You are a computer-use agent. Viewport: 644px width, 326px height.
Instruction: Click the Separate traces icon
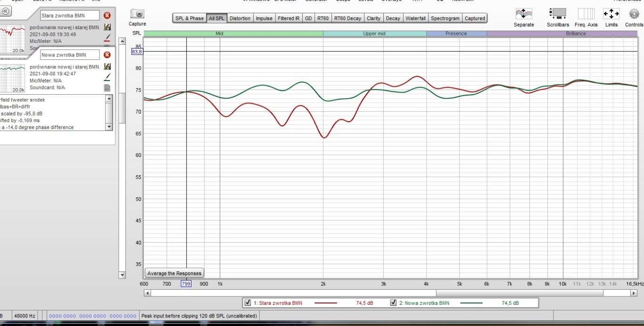click(523, 14)
